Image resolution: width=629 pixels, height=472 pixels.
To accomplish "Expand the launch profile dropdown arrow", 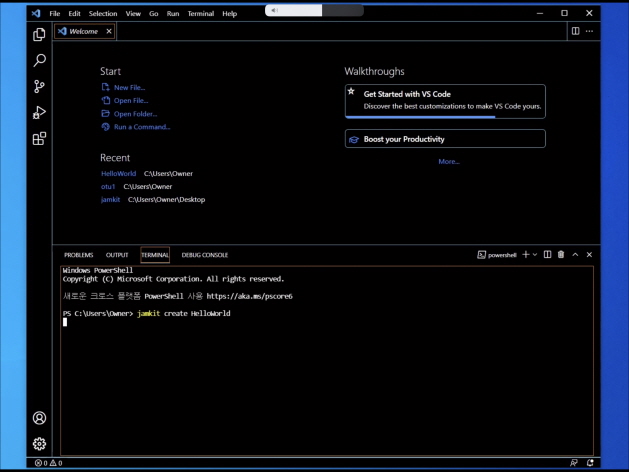I will coord(535,255).
